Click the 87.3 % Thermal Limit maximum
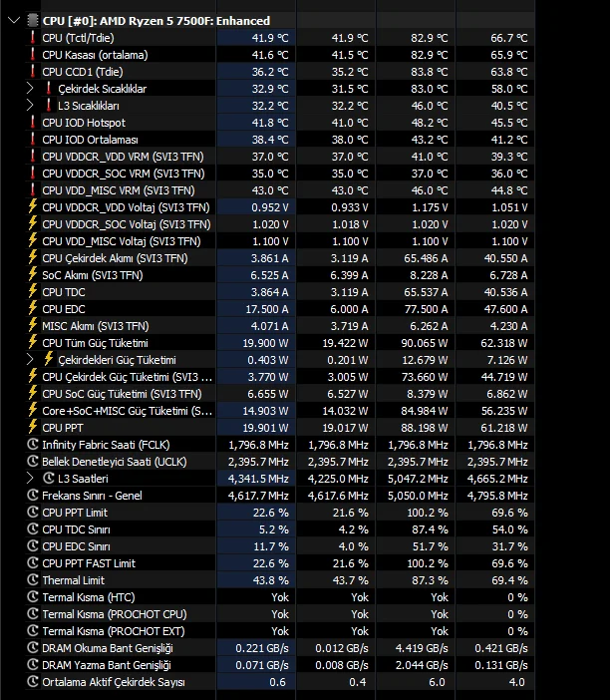The height and width of the screenshot is (700, 610). (430, 580)
